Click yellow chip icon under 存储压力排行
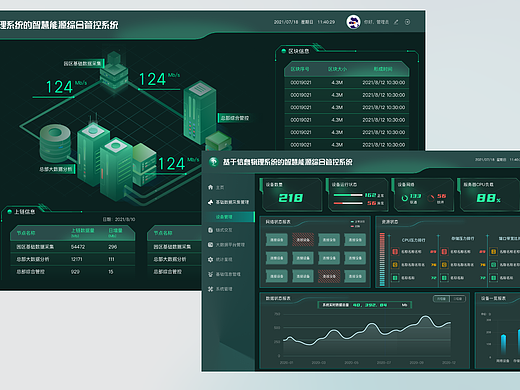The image size is (520, 390). [444, 265]
